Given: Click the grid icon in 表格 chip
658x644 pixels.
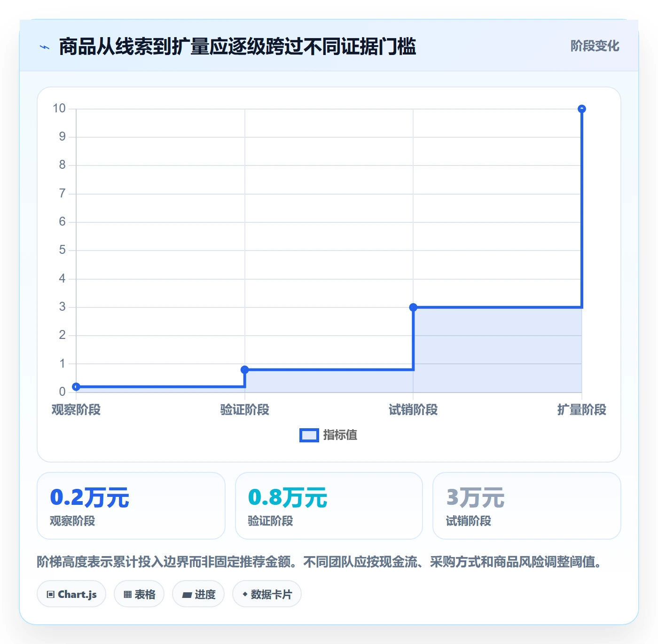Looking at the screenshot, I should tap(127, 595).
